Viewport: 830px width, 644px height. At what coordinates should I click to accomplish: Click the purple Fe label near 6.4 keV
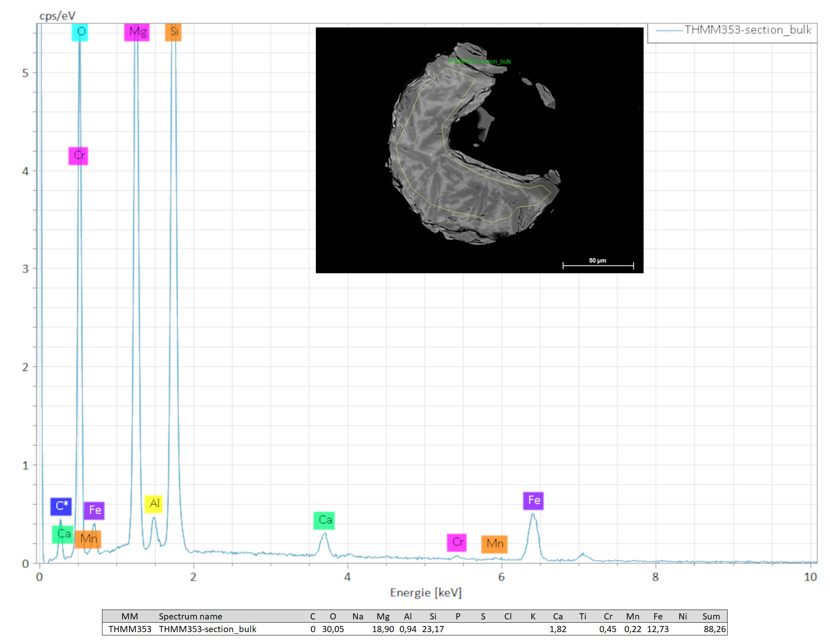(533, 501)
